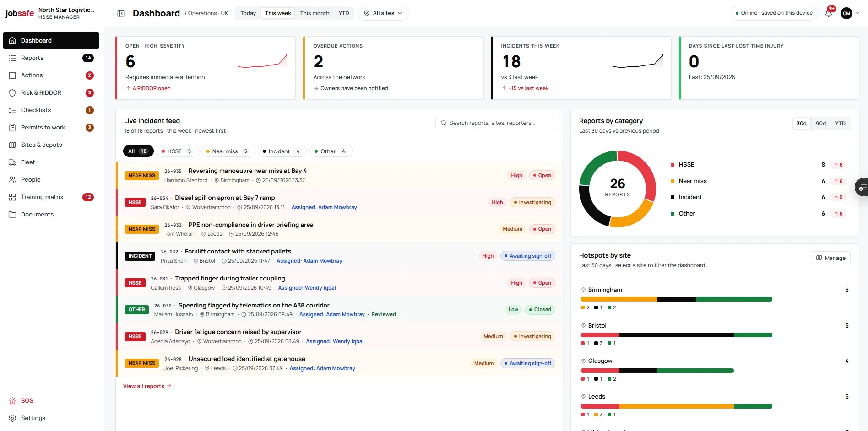Filter the feed by HSSE
This screenshot has height=431, width=868.
pyautogui.click(x=178, y=151)
